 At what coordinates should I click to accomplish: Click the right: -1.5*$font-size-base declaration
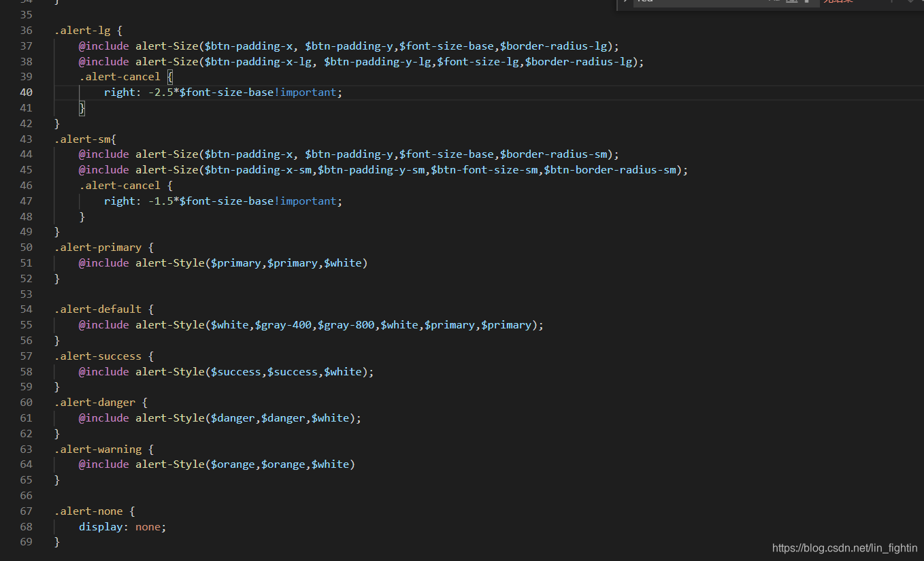pos(223,201)
